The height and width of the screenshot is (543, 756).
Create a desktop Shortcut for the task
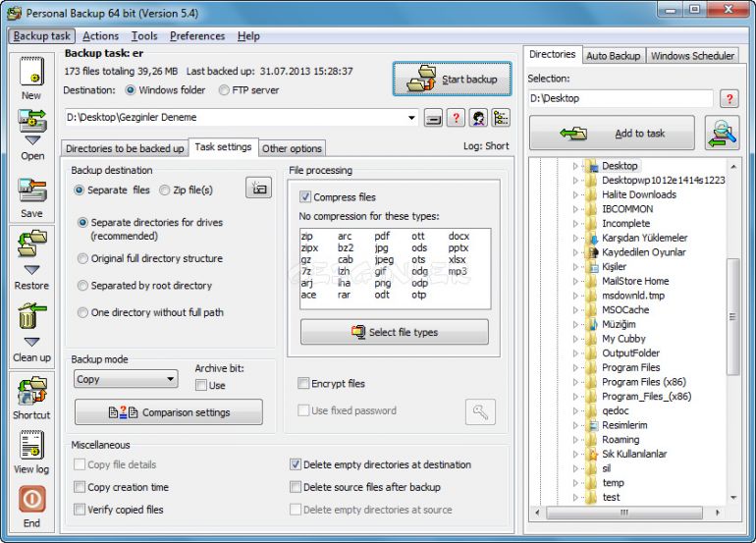click(x=31, y=391)
